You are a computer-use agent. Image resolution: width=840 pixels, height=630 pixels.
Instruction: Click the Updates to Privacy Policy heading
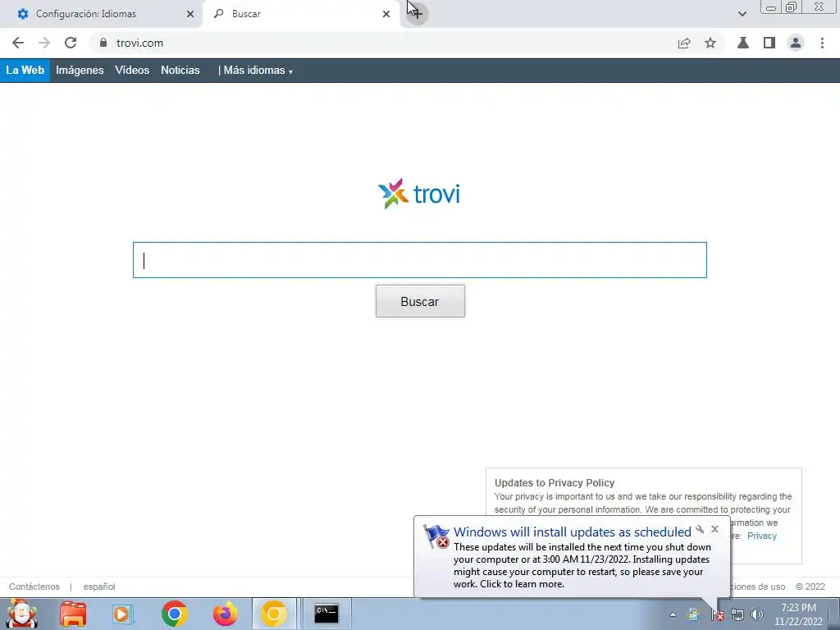555,482
